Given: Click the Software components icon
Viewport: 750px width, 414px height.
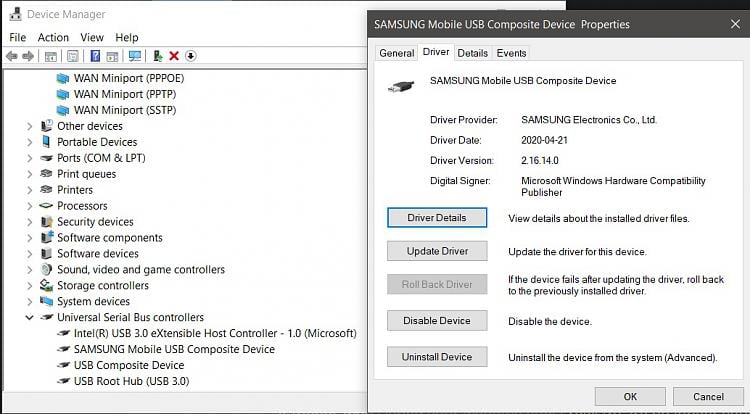Looking at the screenshot, I should coord(47,237).
